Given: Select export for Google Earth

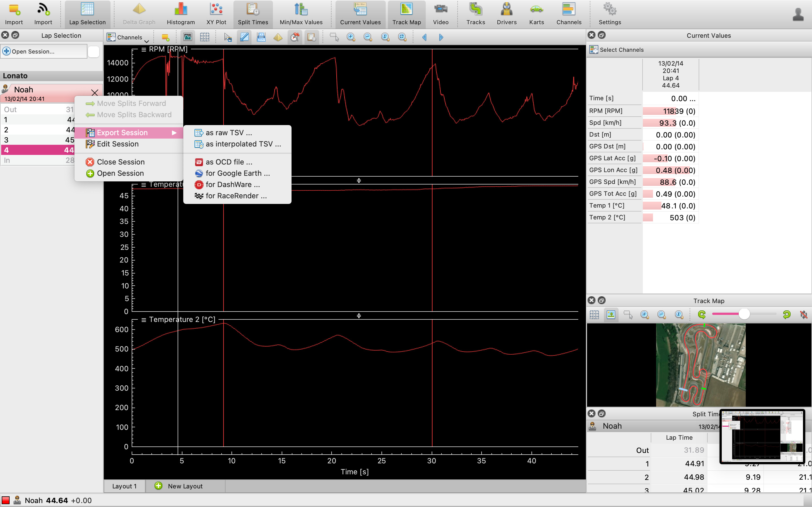Looking at the screenshot, I should (237, 173).
